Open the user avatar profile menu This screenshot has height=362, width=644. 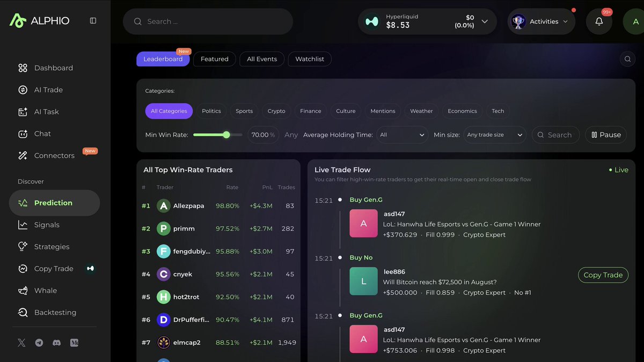634,21
